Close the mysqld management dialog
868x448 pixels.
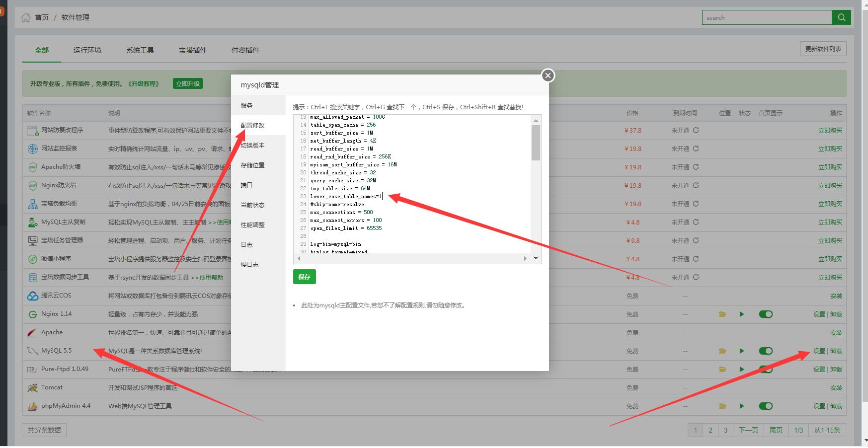point(548,75)
